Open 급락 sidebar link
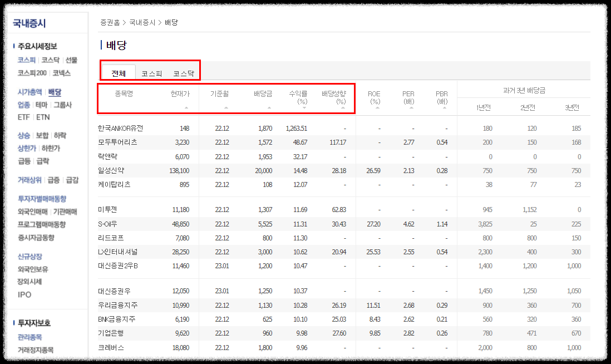 coord(43,161)
